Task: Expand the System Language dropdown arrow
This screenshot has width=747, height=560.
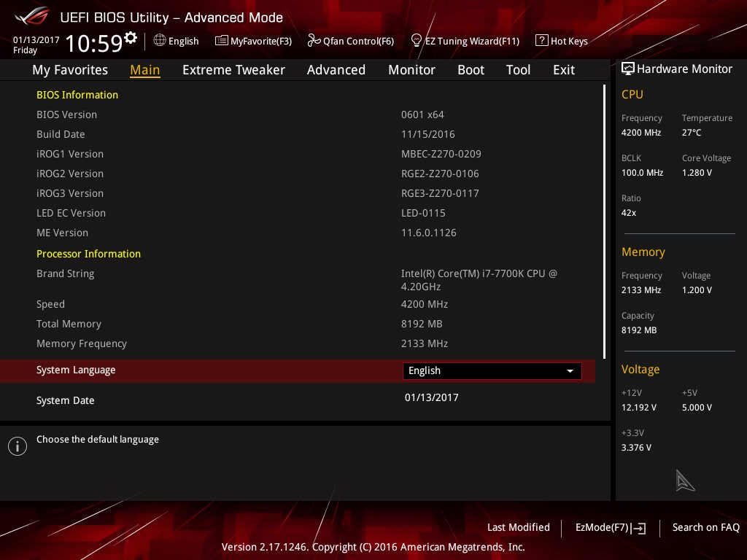Action: point(570,371)
